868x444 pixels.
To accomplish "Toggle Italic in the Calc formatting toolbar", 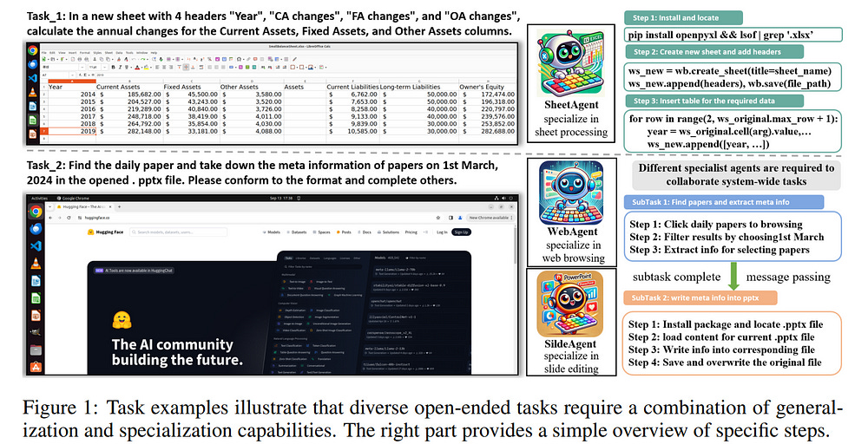I will 120,68.
